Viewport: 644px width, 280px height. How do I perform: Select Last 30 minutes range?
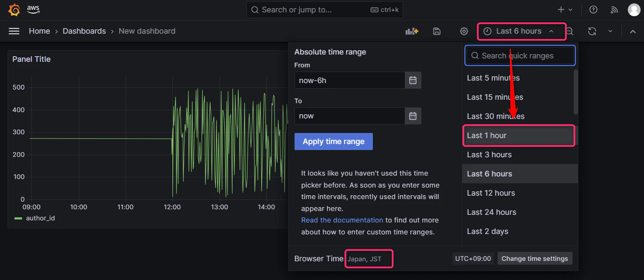pos(518,116)
